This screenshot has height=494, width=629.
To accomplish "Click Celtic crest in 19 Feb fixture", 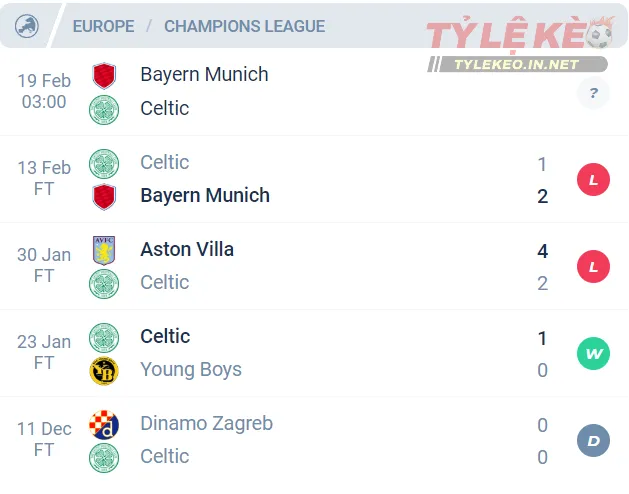I will pyautogui.click(x=103, y=109).
